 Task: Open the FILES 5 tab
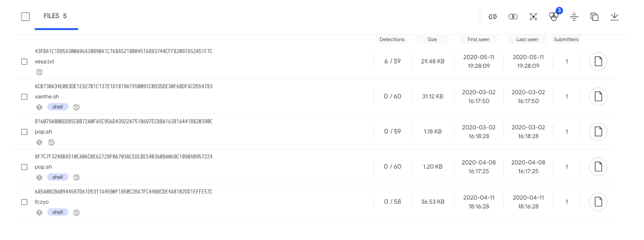click(x=55, y=16)
